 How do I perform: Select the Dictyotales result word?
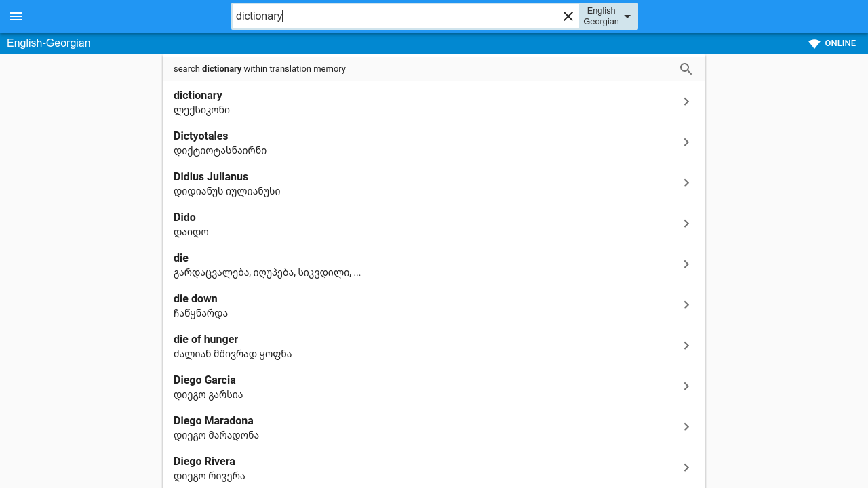(201, 136)
